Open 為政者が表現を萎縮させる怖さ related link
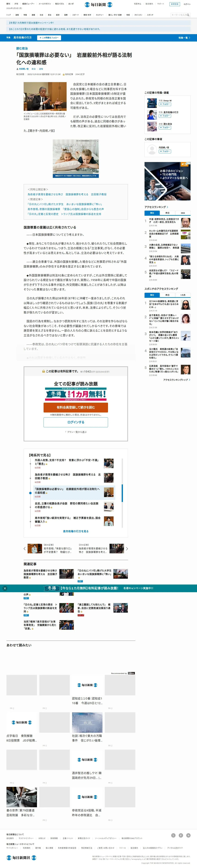 click(67, 194)
